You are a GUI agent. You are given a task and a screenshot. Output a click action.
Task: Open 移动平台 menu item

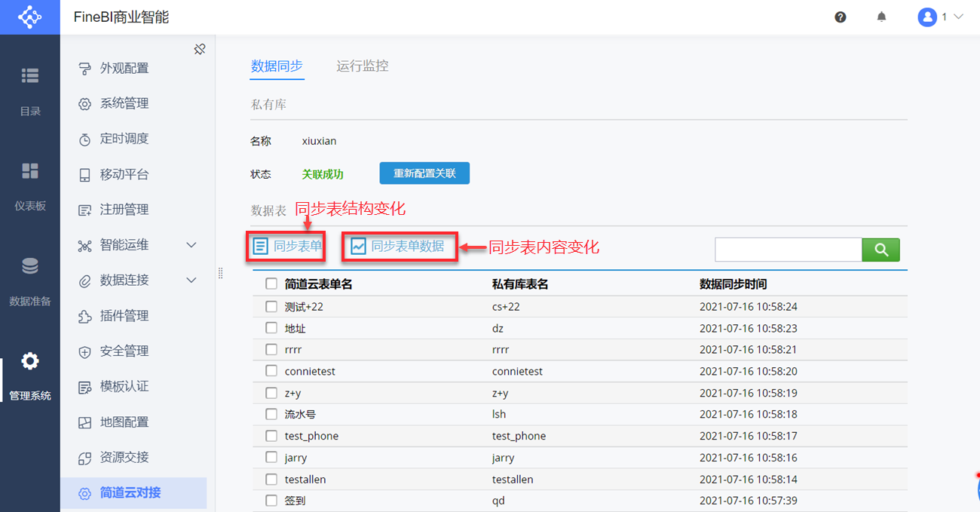(124, 175)
